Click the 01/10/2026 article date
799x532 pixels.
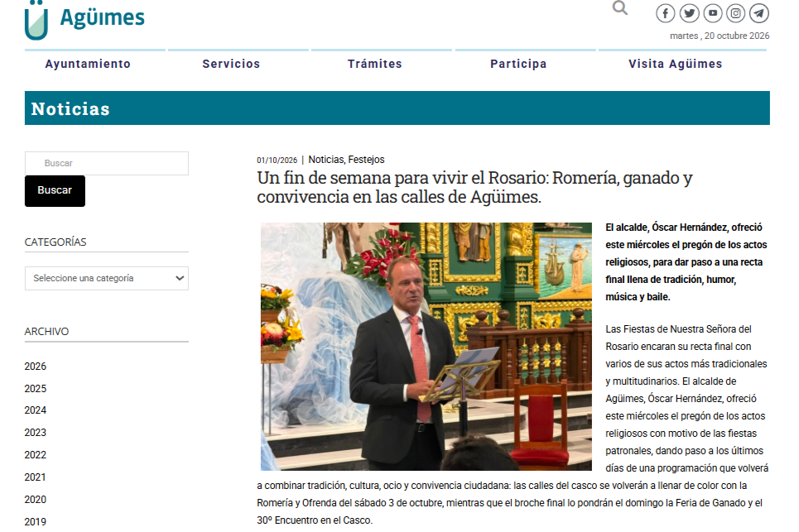[x=277, y=161]
